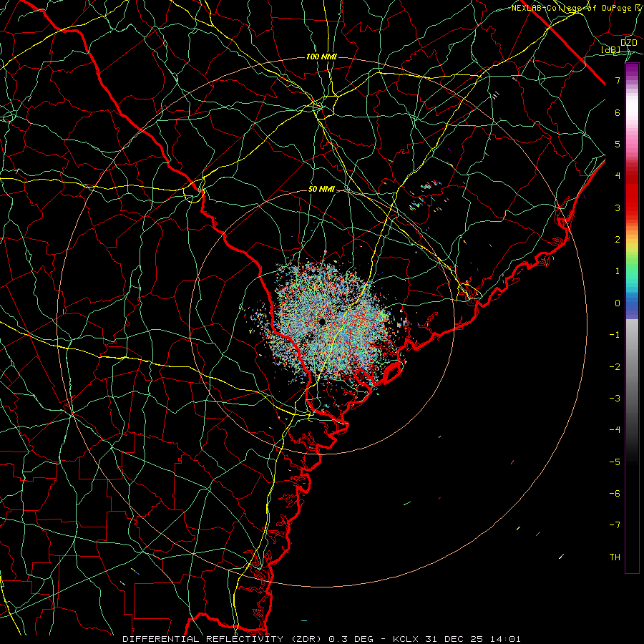The width and height of the screenshot is (644, 644).
Task: Click the 7 value on the color scale
Action: tap(618, 80)
